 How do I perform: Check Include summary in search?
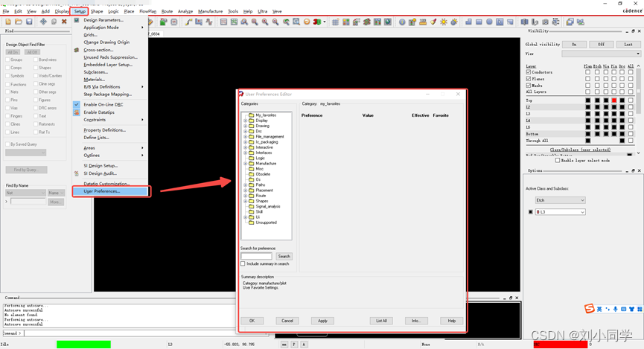243,263
